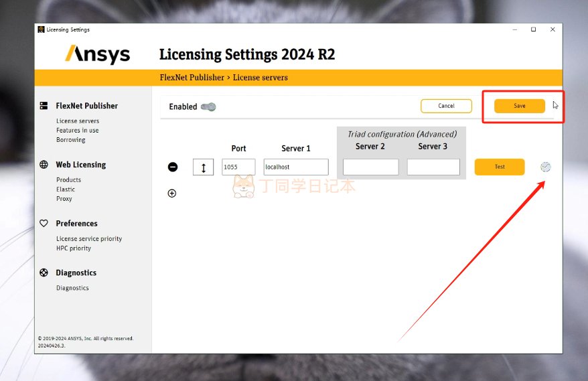Open Products under Web Licensing

(68, 179)
